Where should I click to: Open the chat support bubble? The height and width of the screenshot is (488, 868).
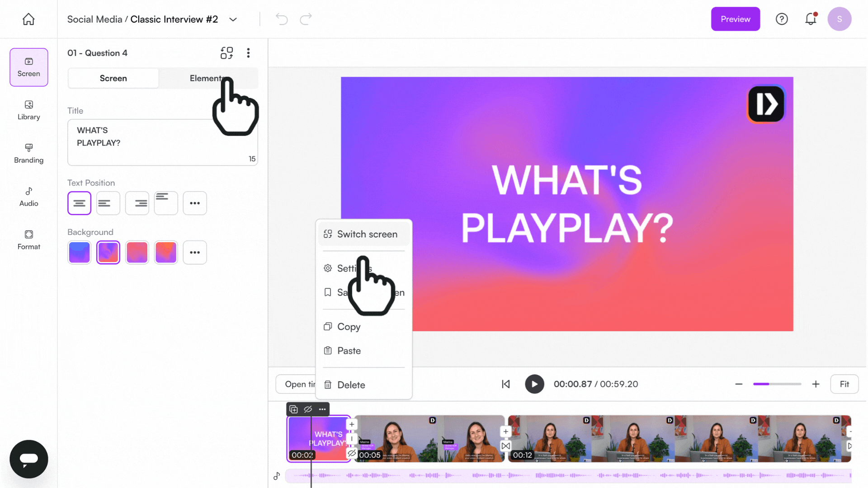coord(28,459)
